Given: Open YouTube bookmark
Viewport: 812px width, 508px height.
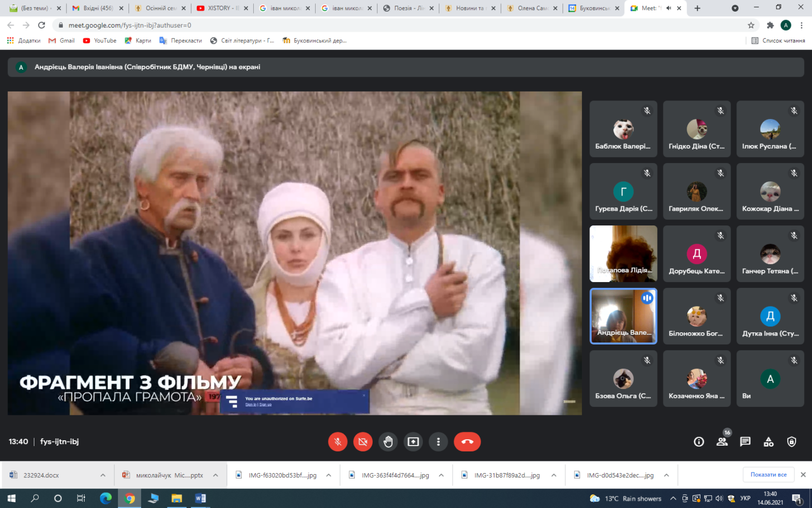Looking at the screenshot, I should pos(99,40).
